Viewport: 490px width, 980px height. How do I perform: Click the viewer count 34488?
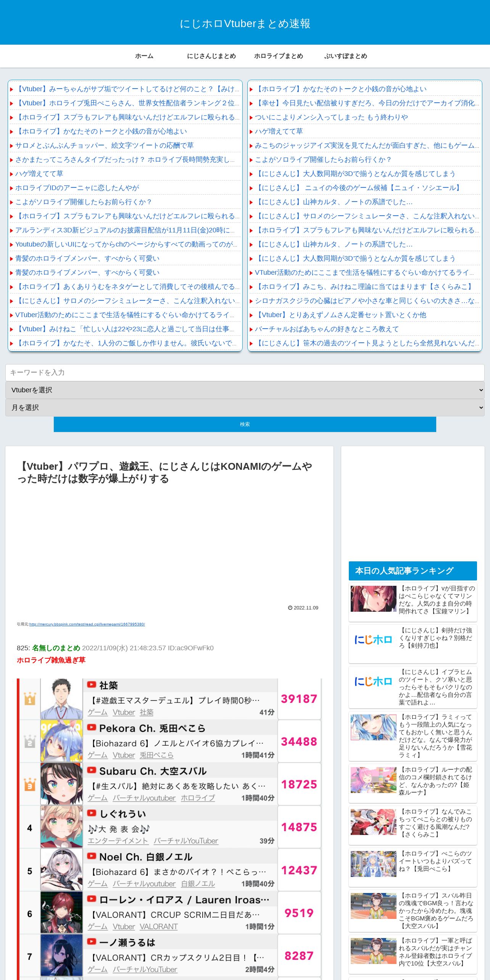click(x=299, y=741)
